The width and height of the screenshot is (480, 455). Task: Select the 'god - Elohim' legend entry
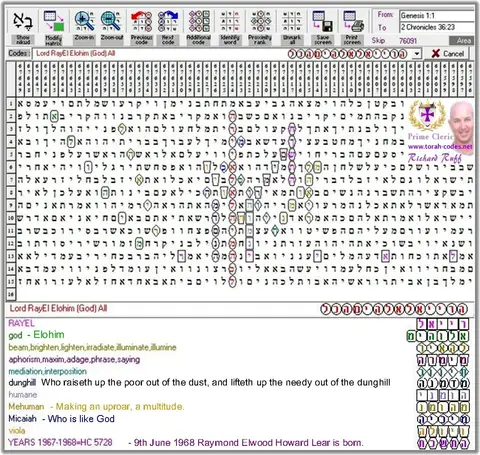36,335
